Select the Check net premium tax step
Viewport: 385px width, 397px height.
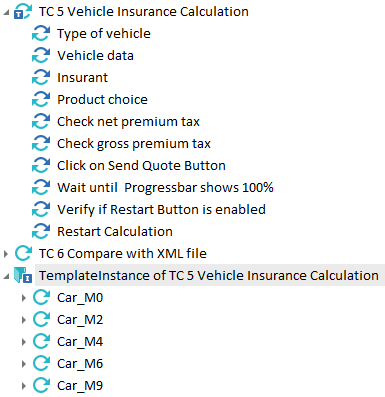(x=128, y=122)
